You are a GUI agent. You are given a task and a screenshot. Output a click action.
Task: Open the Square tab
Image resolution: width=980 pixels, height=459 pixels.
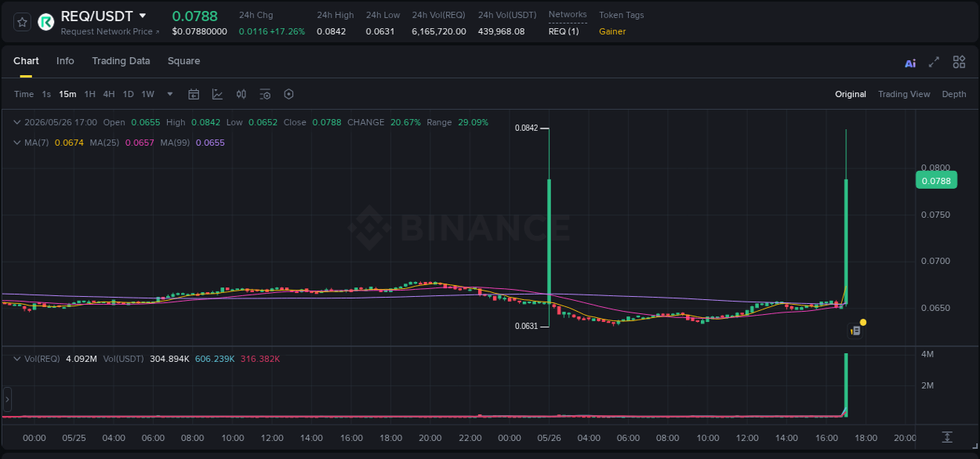pyautogui.click(x=183, y=61)
